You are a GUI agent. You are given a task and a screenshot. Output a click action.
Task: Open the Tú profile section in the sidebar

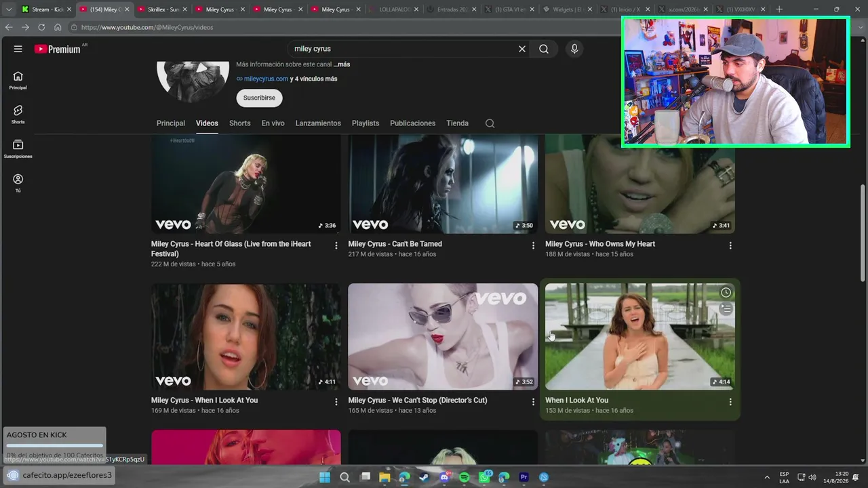(18, 183)
